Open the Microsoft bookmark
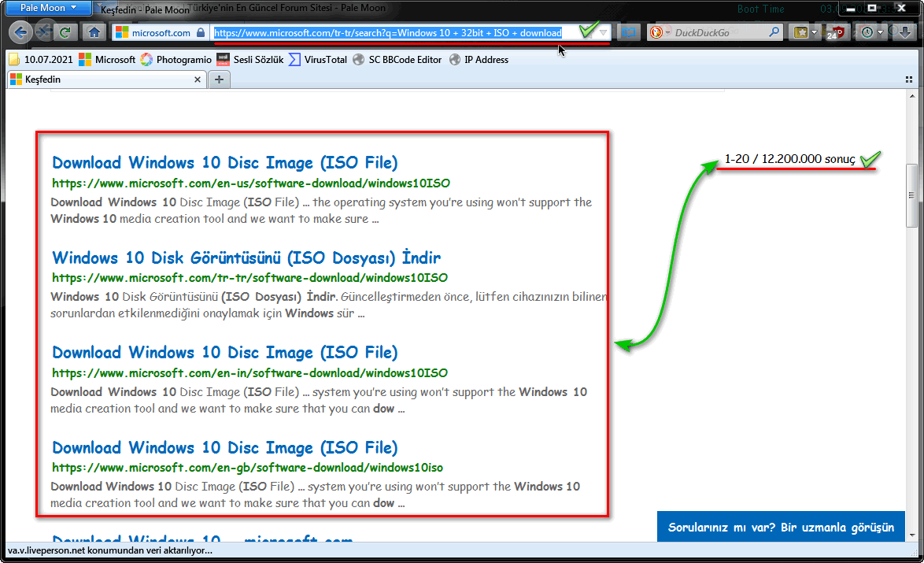 (107, 60)
